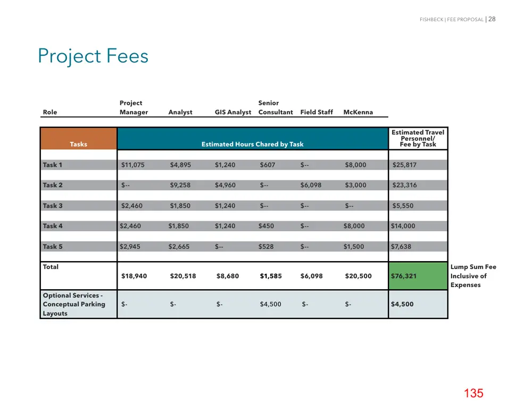This screenshot has height=411, width=532.
Task: Select the $7,638 Task 5 fee
Action: (401, 247)
